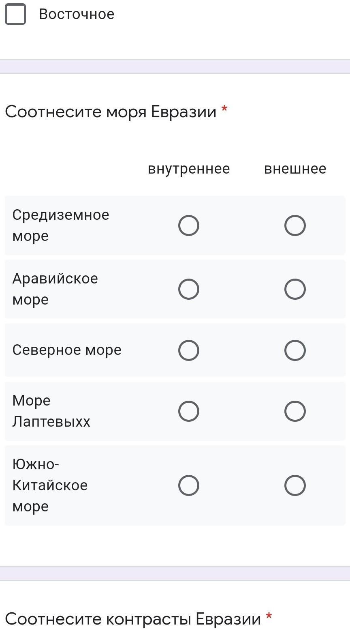
Task: Click the внешнее column header
Action: 295,169
